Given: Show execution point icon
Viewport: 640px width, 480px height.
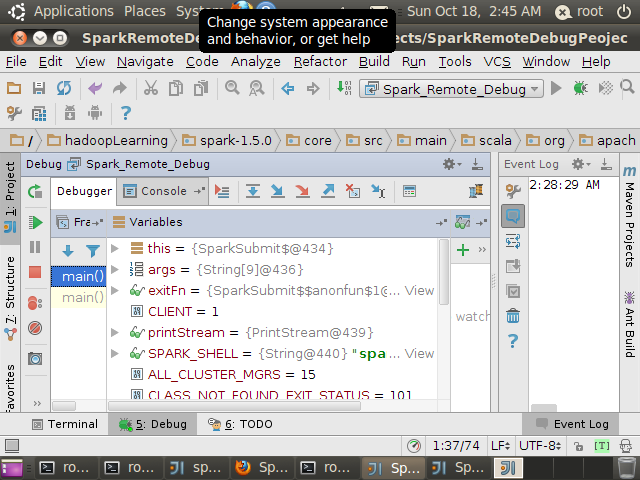Looking at the screenshot, I should [222, 191].
